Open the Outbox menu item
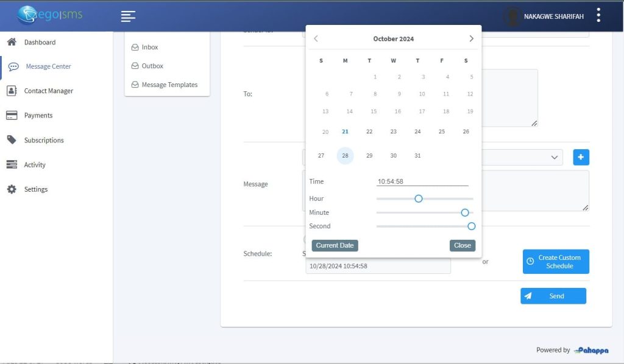 coord(152,66)
